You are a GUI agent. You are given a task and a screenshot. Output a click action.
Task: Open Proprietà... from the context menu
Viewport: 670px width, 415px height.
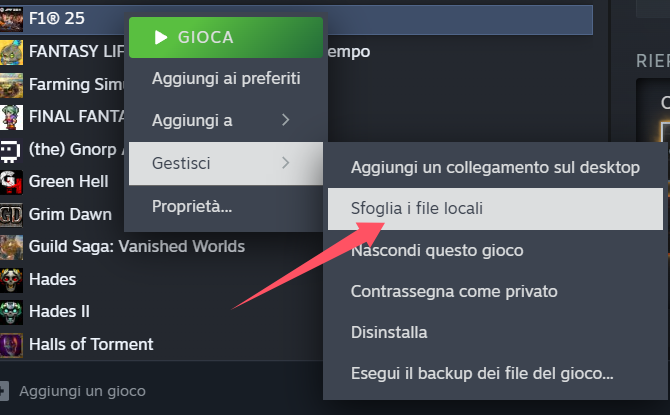(192, 207)
